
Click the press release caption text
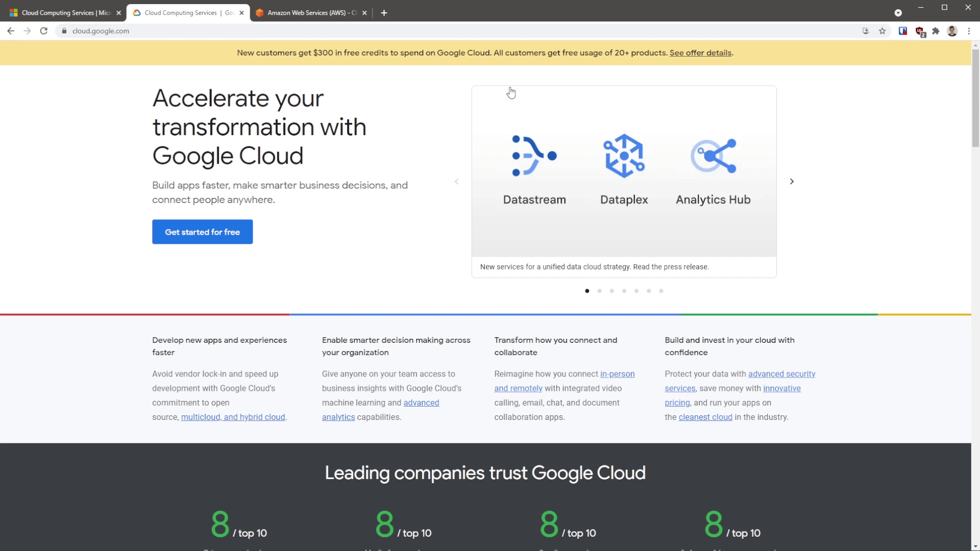click(594, 267)
